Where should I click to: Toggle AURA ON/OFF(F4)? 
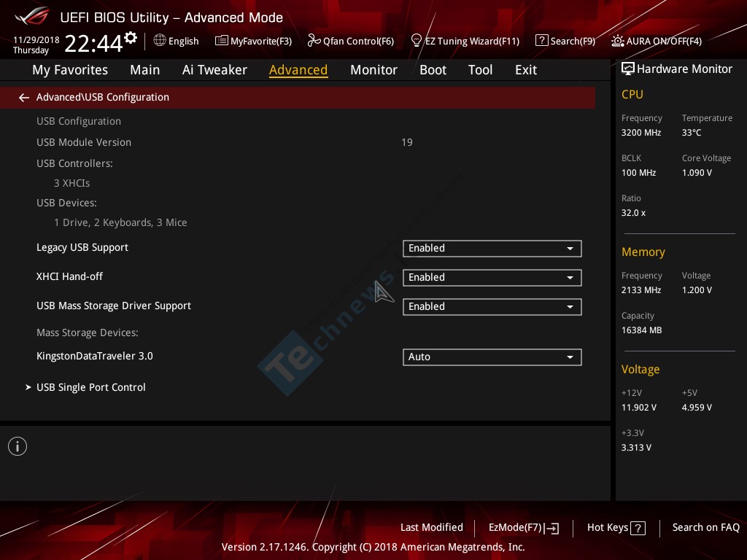[657, 41]
